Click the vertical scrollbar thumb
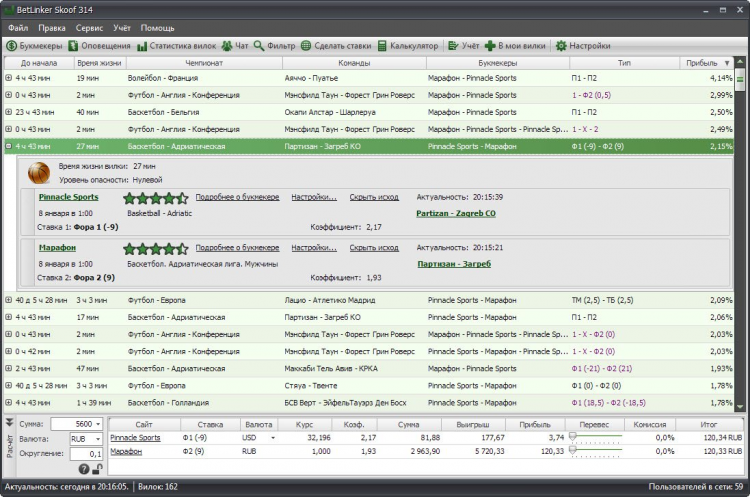Image resolution: width=750 pixels, height=497 pixels. pos(740,79)
